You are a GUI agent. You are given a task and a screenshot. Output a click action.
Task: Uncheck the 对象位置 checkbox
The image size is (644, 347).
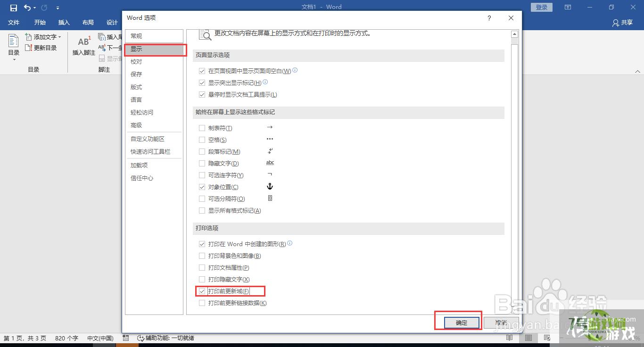click(x=202, y=187)
